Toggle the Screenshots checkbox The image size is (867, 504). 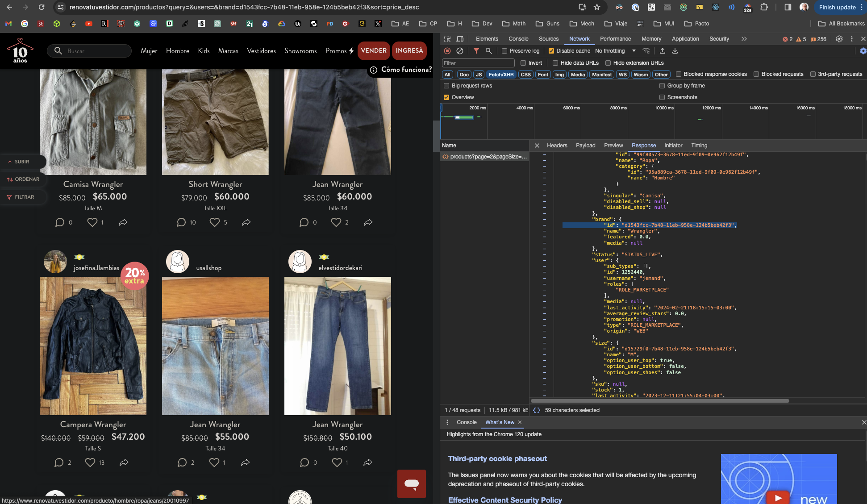[662, 97]
